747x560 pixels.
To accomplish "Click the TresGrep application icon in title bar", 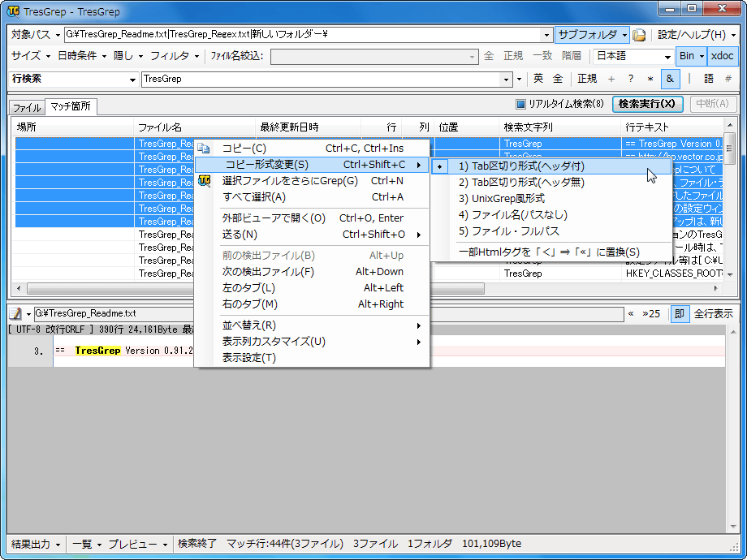I will 13,11.
